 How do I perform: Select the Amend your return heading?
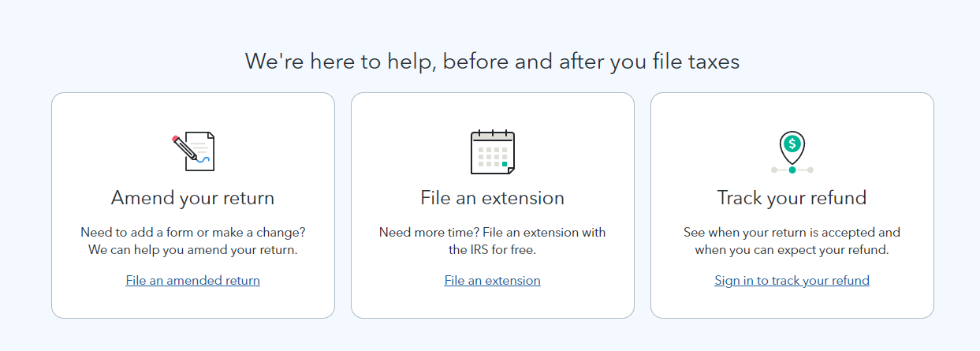coord(192,197)
